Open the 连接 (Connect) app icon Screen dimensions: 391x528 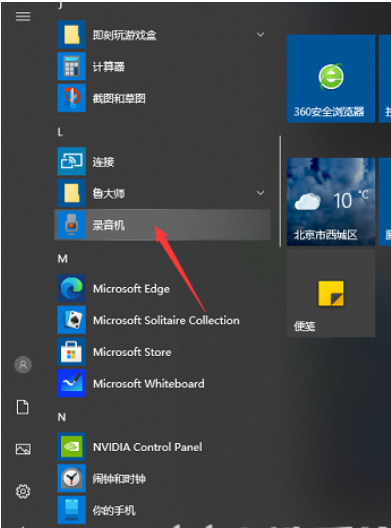click(x=71, y=161)
